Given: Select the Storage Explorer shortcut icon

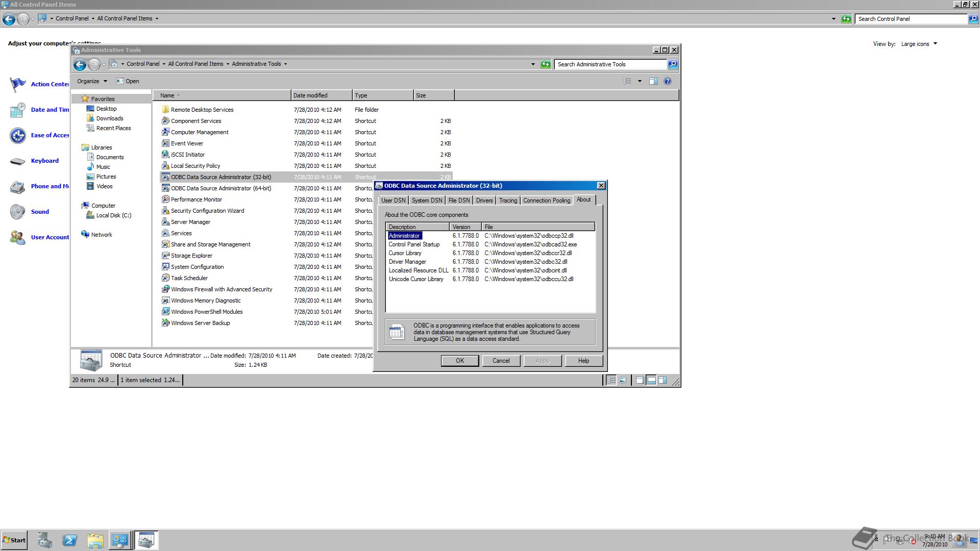Looking at the screenshot, I should coord(165,256).
